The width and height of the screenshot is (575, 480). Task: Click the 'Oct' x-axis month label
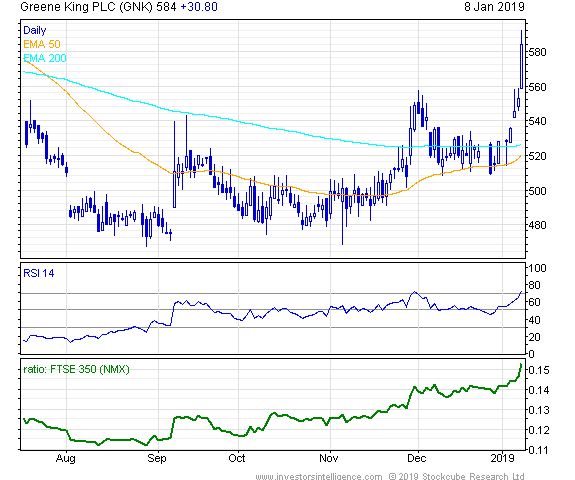pyautogui.click(x=237, y=458)
